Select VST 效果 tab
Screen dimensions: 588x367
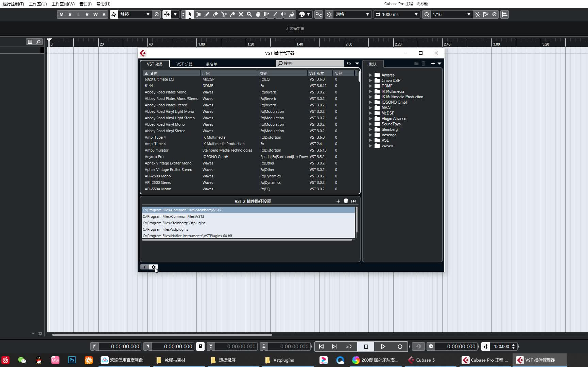tap(155, 64)
